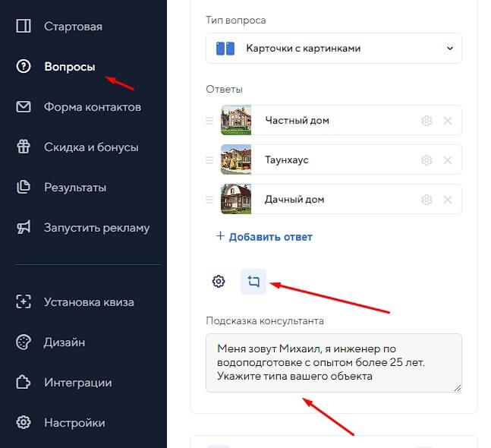Click the Вопросы question mark icon
This screenshot has height=448, width=491.
click(x=24, y=66)
